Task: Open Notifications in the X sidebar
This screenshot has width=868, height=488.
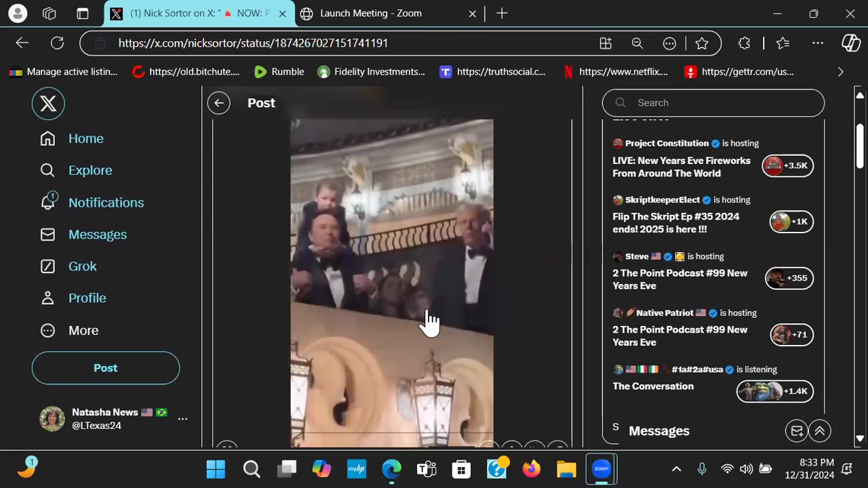Action: point(92,202)
